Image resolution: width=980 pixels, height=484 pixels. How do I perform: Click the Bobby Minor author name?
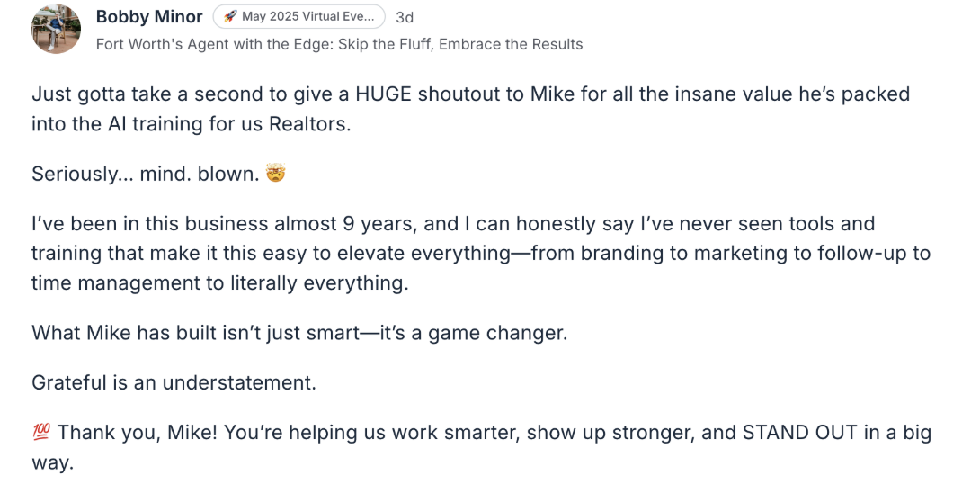pyautogui.click(x=149, y=17)
